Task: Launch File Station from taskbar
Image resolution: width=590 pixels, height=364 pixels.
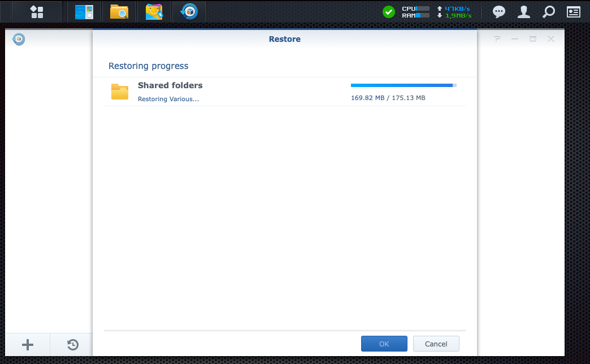Action: click(119, 12)
